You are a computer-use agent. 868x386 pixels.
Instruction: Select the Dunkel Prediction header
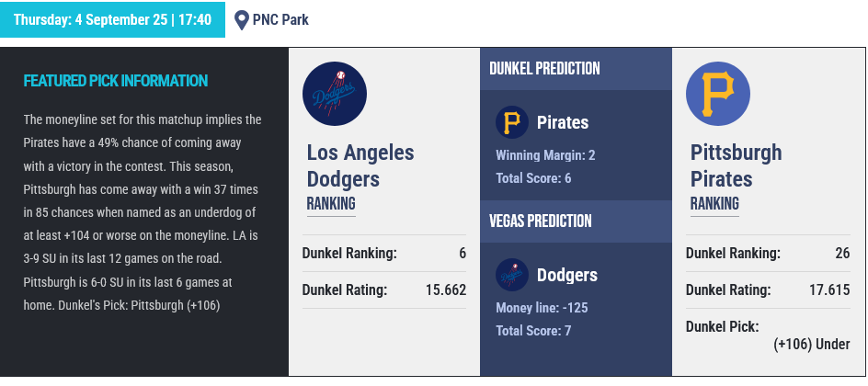(544, 69)
